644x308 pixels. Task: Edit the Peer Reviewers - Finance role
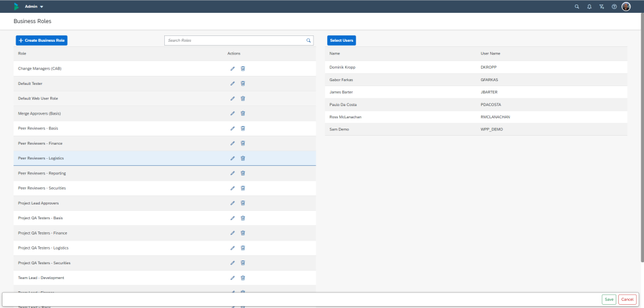click(x=232, y=143)
